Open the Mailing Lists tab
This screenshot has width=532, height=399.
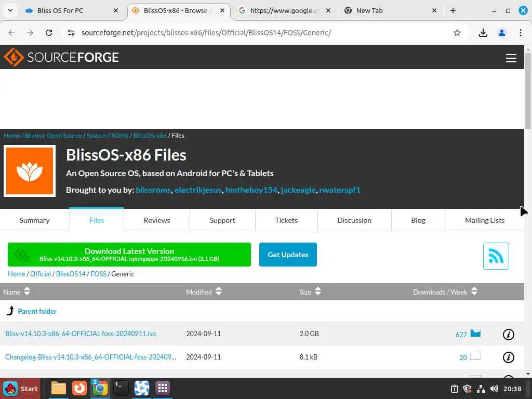485,220
